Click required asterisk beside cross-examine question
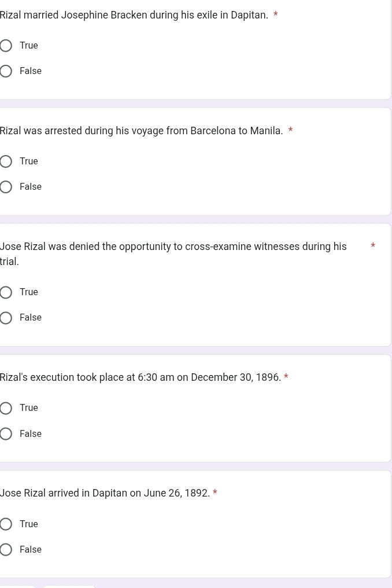 (373, 246)
